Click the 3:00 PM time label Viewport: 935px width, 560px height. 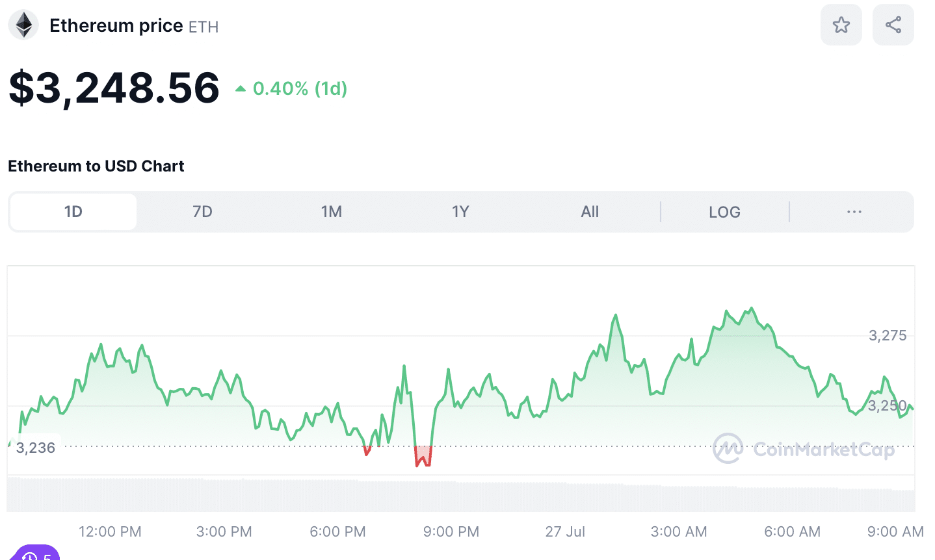224,531
